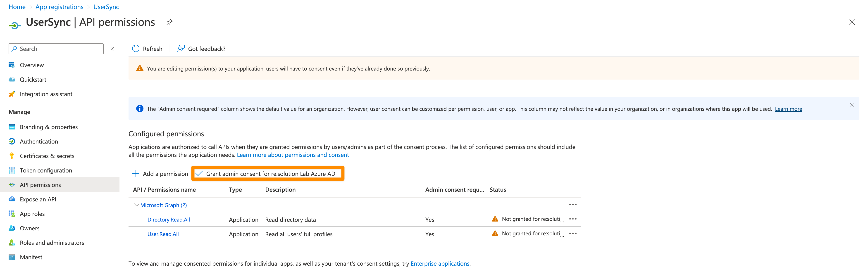The height and width of the screenshot is (269, 868).
Task: Click the Got feedback person icon
Action: click(181, 48)
